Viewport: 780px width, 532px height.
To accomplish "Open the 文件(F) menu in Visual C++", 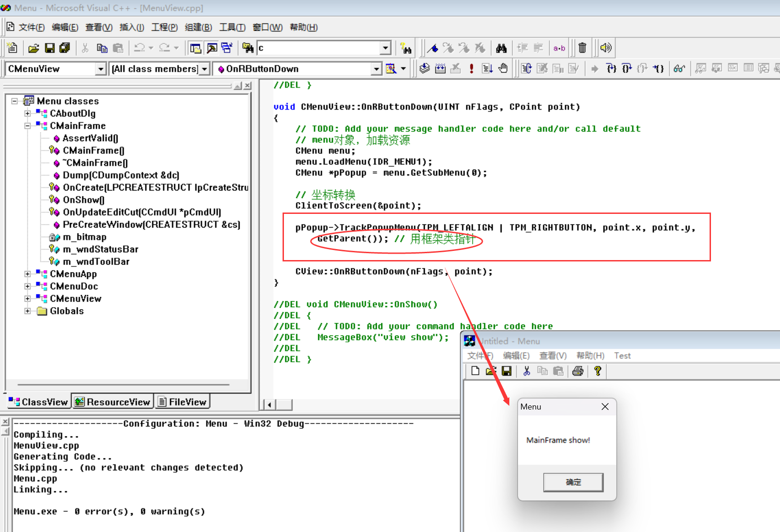I will [x=32, y=27].
